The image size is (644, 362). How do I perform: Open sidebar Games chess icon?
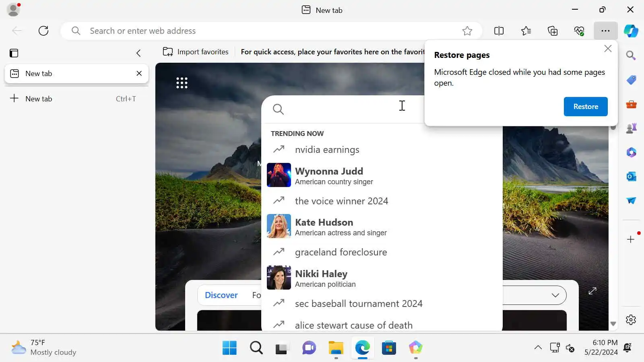[x=631, y=128]
